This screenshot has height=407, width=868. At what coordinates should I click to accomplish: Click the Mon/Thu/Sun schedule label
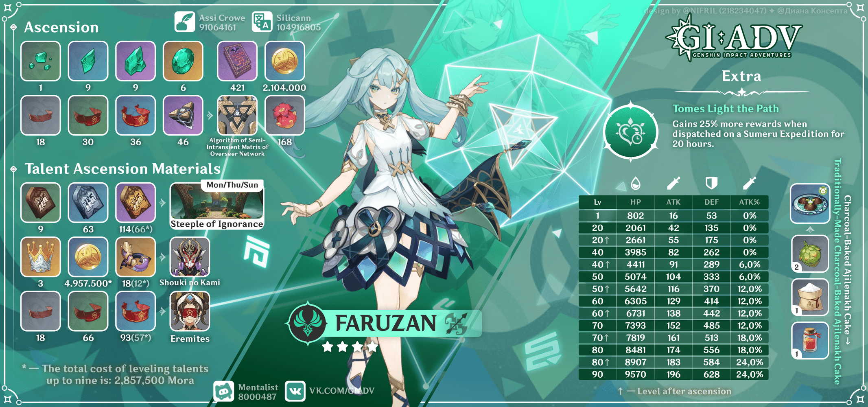(232, 185)
